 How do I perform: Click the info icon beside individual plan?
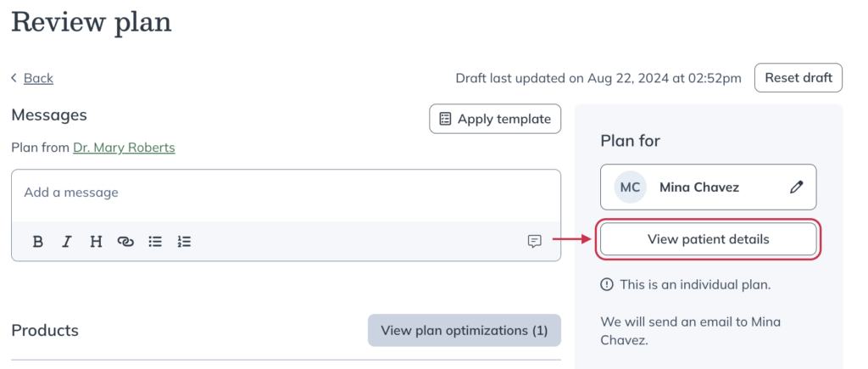pos(607,285)
